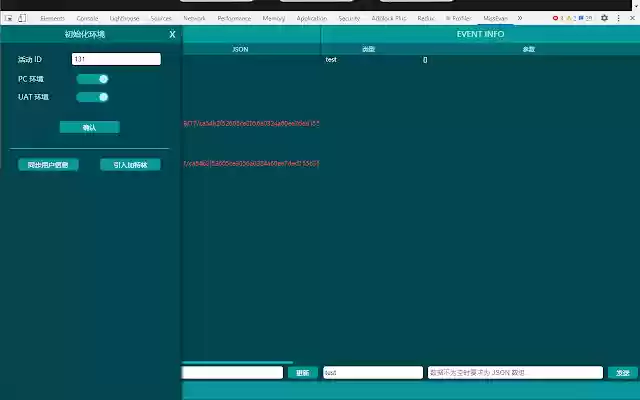Click the {} params cell
The image size is (640, 400).
(425, 60)
